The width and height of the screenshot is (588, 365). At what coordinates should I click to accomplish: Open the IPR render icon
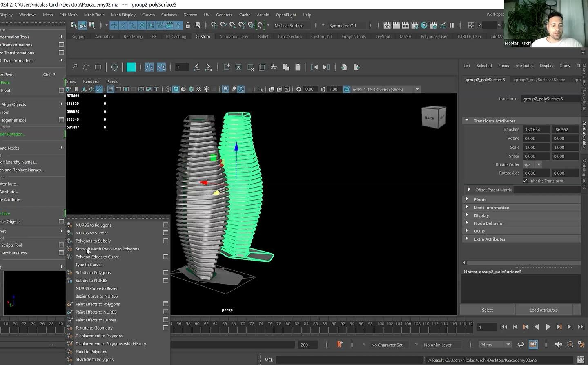(x=405, y=25)
